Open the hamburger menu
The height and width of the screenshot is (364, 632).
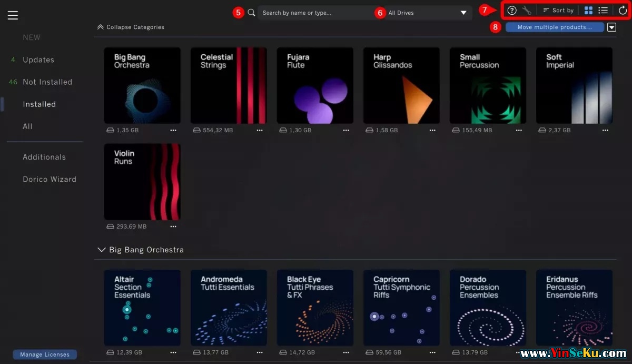13,15
